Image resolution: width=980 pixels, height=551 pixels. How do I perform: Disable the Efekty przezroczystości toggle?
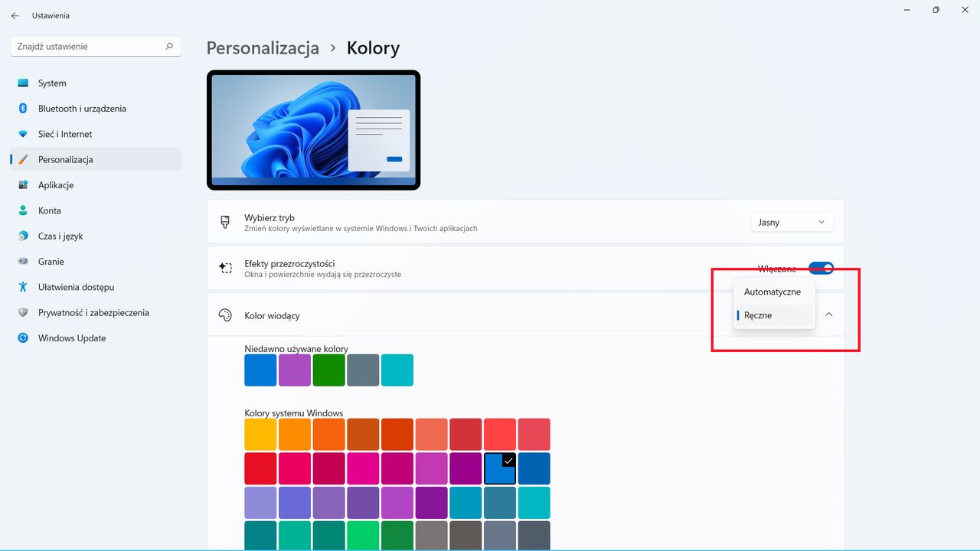(821, 268)
